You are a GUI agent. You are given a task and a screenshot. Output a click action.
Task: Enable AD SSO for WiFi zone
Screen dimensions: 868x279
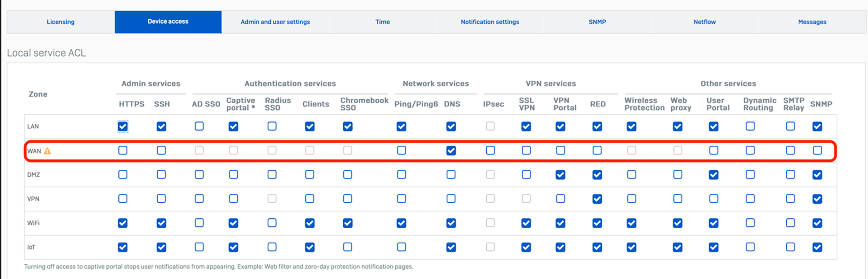(199, 223)
